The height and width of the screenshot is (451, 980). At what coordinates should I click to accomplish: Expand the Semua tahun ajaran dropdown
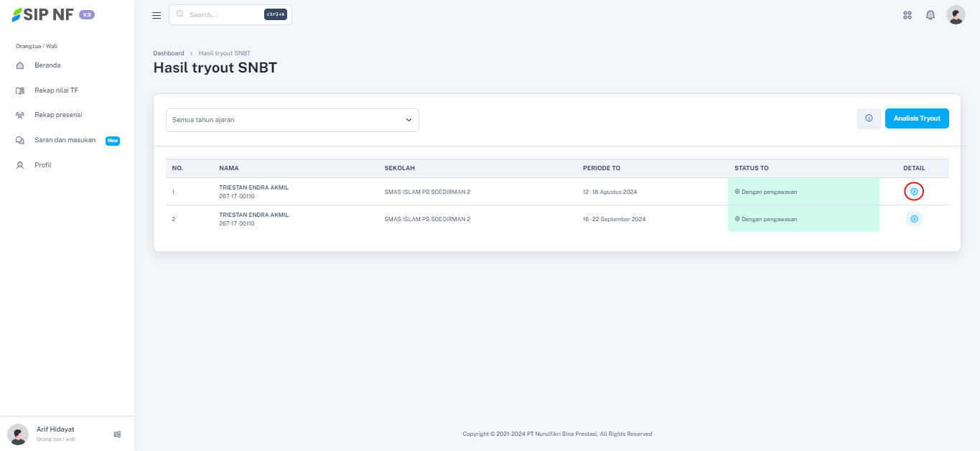click(292, 120)
